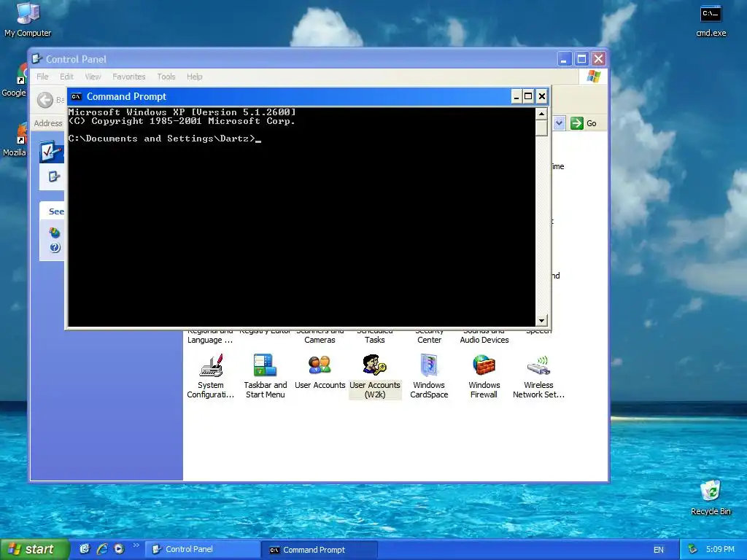Switch to Command Prompt taskbar button
747x560 pixels.
click(x=321, y=550)
